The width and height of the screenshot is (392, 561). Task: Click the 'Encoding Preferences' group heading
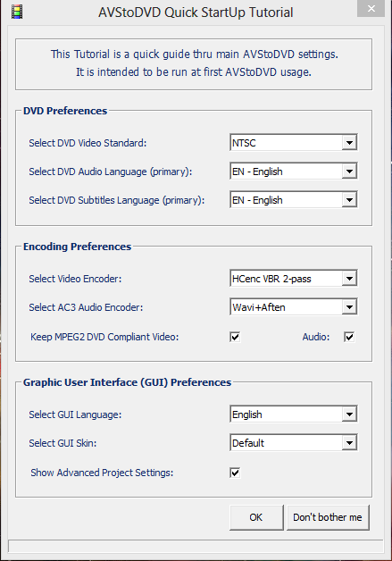[x=78, y=247]
